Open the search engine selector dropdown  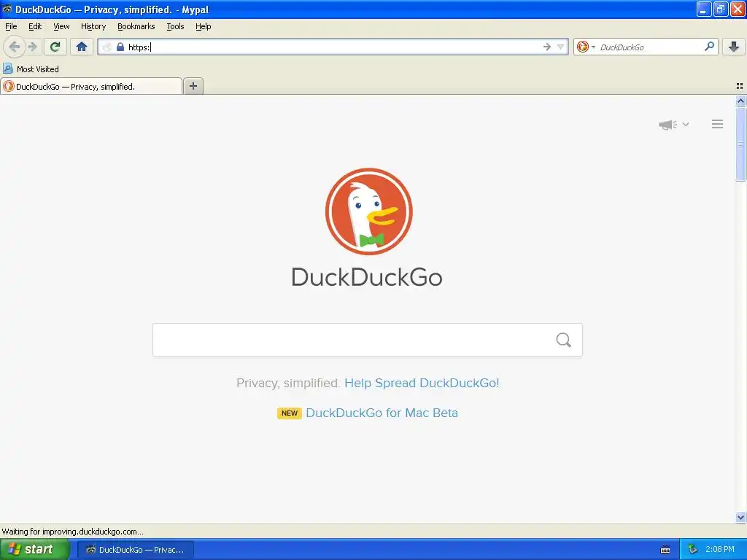point(586,47)
